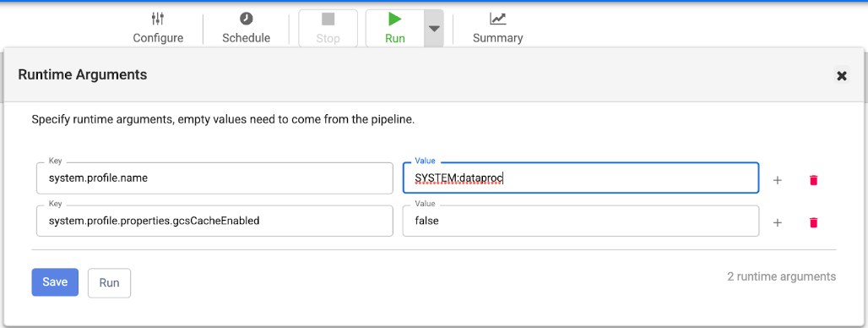The image size is (868, 328).
Task: Save the runtime arguments
Action: pos(55,282)
